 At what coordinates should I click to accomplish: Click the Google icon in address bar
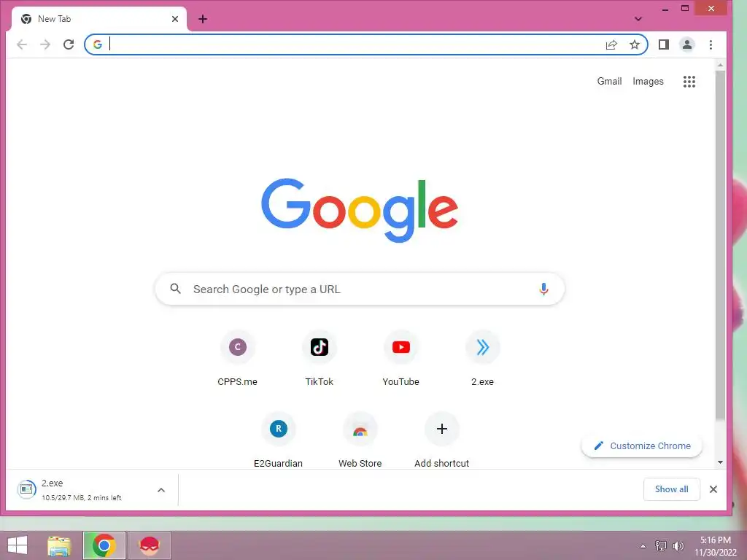98,44
